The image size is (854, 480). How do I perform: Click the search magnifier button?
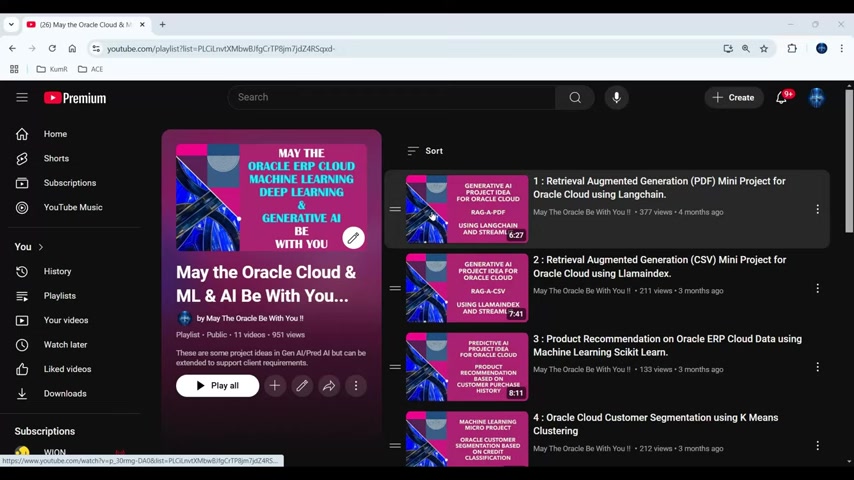[x=575, y=98]
